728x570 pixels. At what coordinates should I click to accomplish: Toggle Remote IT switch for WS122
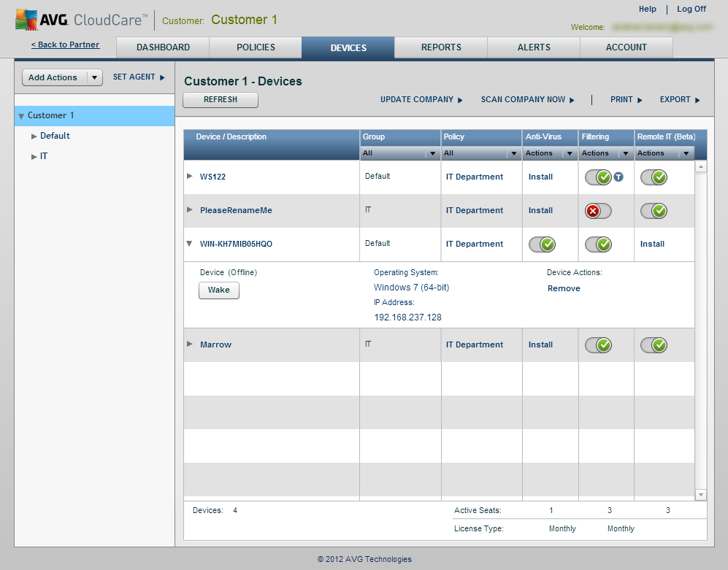click(x=654, y=177)
